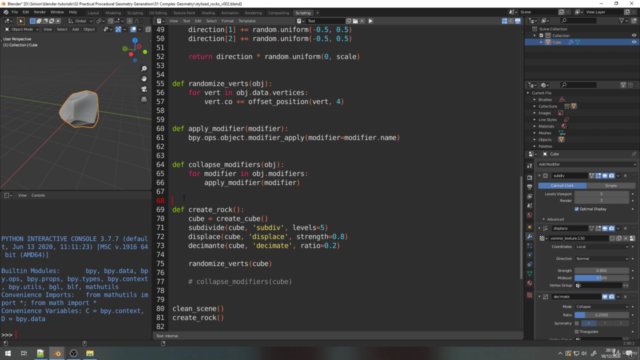Open the Scene properties tab icon
The width and height of the screenshot is (640, 360).
click(530, 206)
